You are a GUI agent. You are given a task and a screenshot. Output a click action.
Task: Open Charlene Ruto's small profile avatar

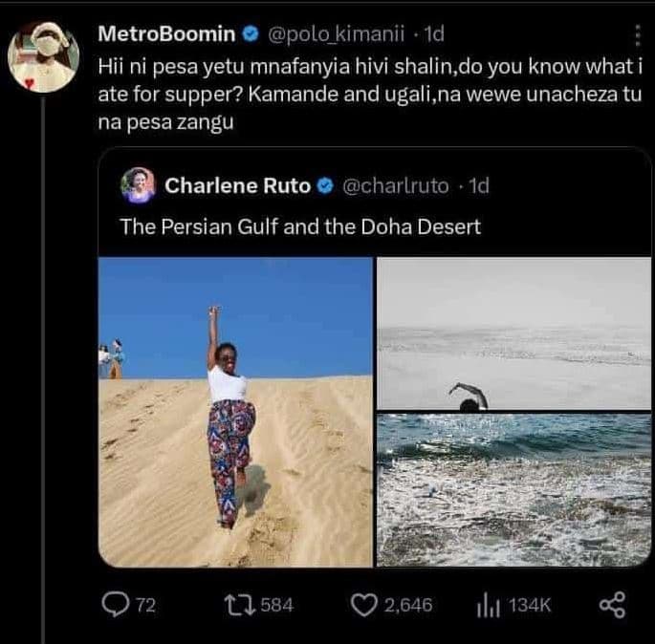138,185
